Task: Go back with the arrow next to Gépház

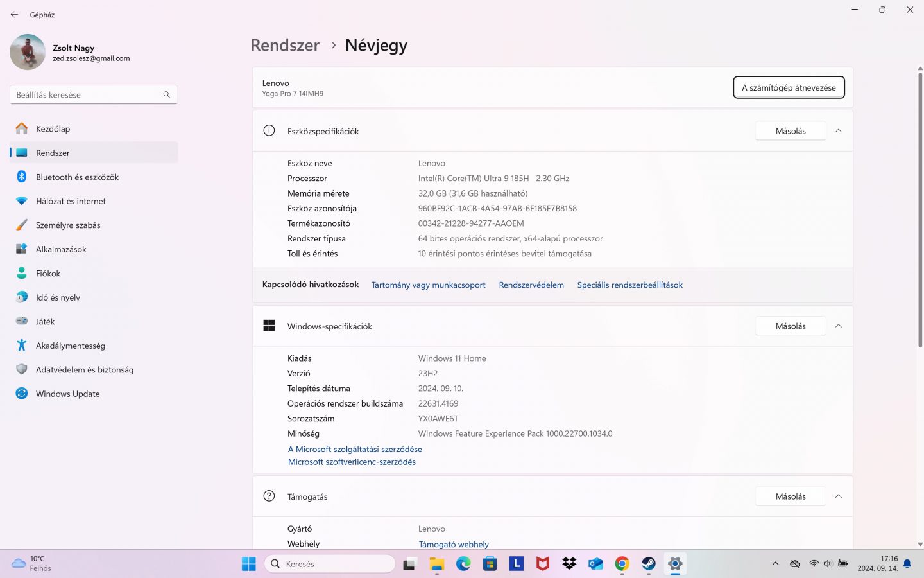Action: (14, 14)
